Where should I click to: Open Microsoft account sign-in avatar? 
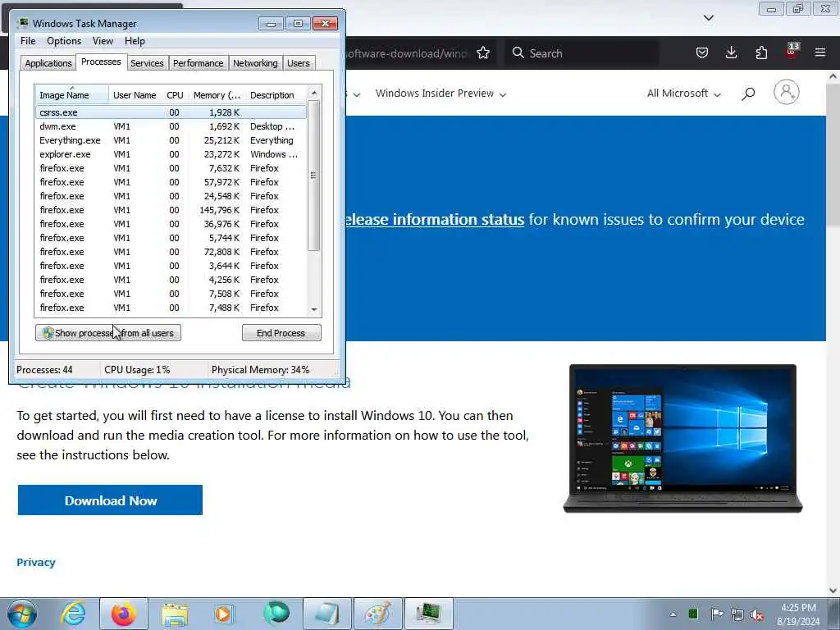click(x=787, y=92)
